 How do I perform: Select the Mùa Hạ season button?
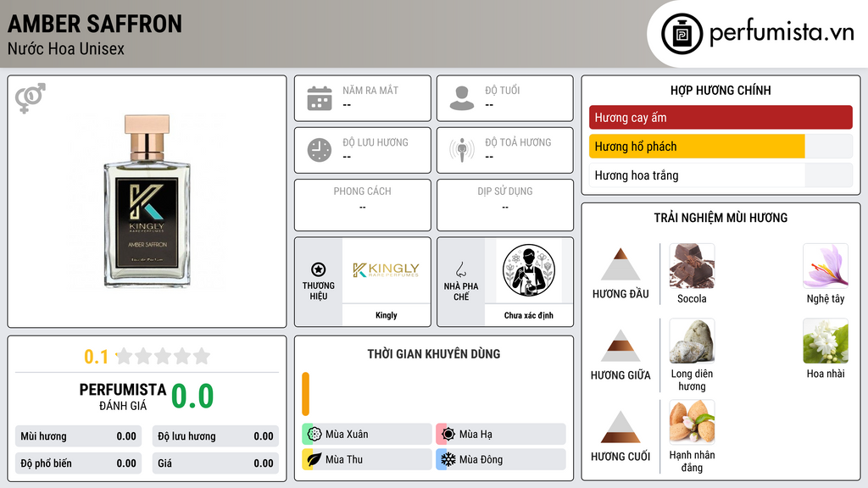(501, 435)
